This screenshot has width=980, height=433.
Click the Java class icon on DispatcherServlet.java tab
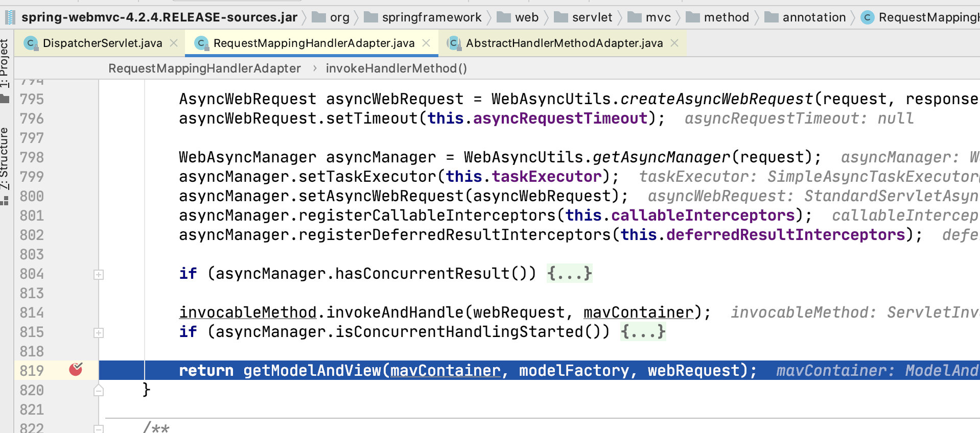tap(31, 43)
